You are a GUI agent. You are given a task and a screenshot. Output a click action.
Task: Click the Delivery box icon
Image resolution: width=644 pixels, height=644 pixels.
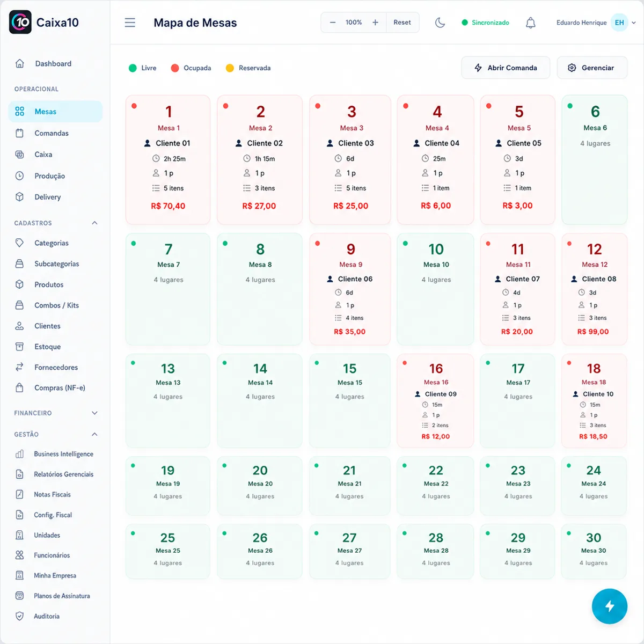point(20,197)
